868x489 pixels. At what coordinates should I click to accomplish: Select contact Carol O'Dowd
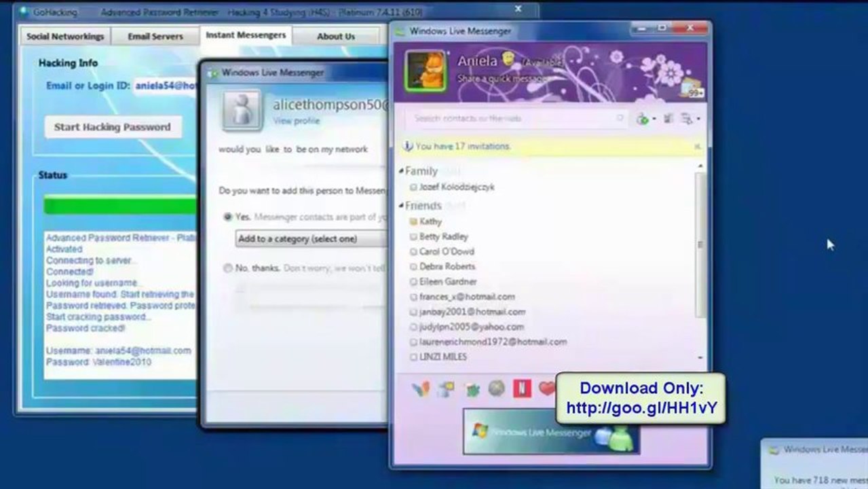coord(447,251)
